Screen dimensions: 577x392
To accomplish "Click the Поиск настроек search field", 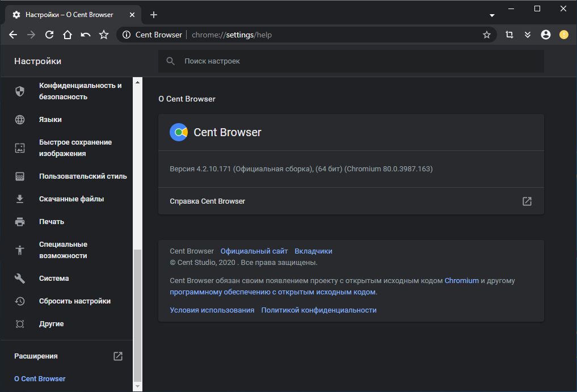I will [x=351, y=61].
